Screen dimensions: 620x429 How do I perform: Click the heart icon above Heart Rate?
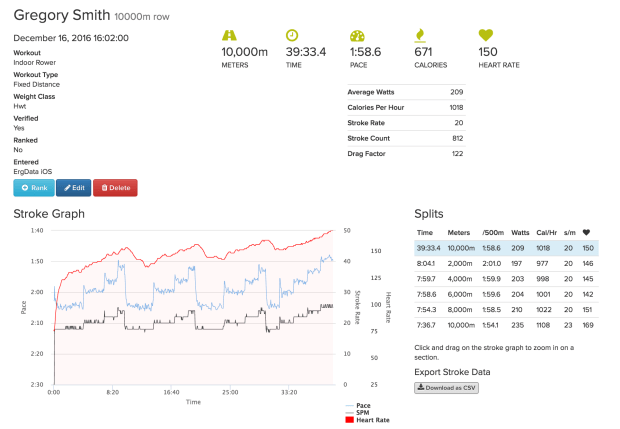coord(486,33)
